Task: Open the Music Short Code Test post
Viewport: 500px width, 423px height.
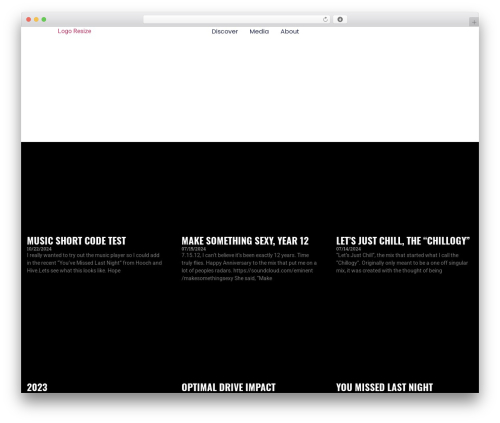Action: (76, 241)
